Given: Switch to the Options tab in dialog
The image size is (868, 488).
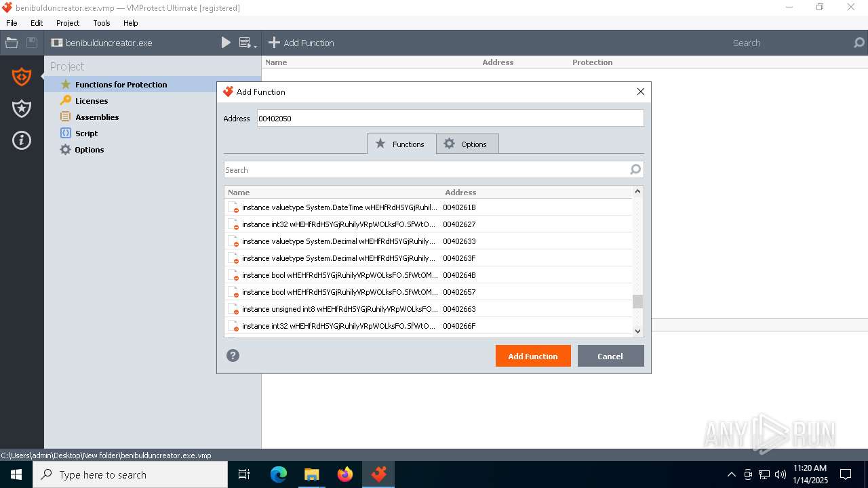Looking at the screenshot, I should [467, 144].
